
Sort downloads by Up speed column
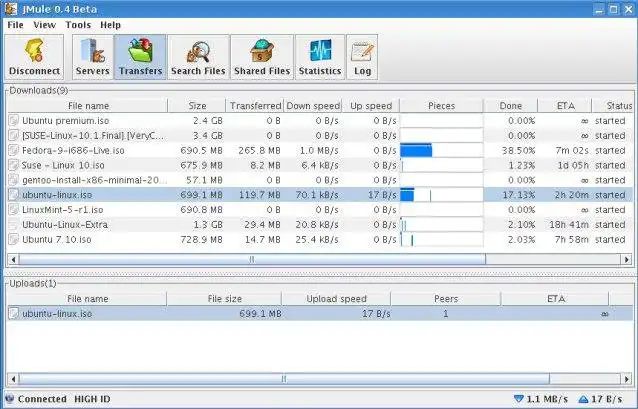coord(371,106)
